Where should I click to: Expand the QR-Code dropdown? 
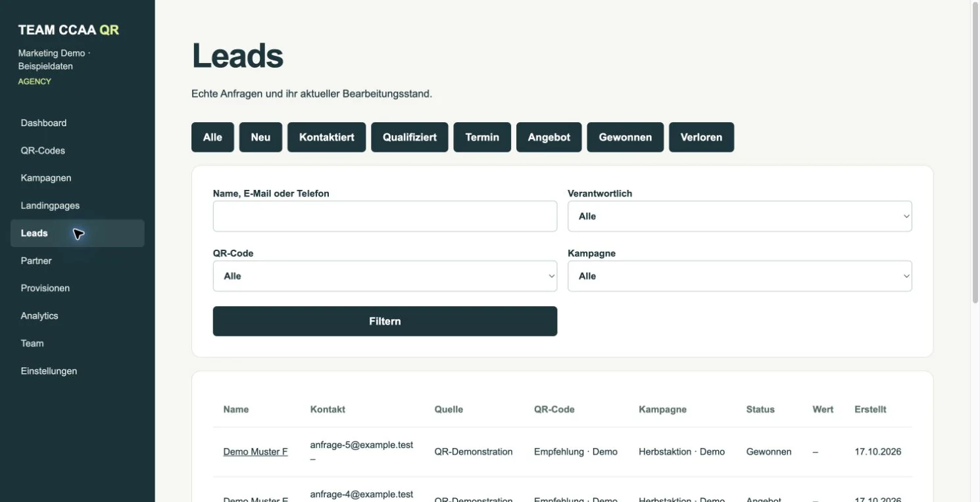[385, 276]
